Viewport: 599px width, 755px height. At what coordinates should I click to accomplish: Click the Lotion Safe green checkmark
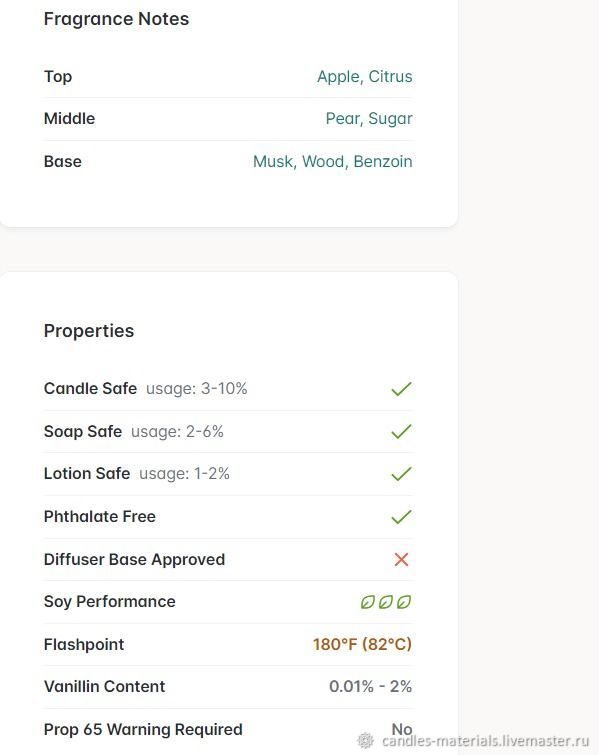tap(401, 474)
